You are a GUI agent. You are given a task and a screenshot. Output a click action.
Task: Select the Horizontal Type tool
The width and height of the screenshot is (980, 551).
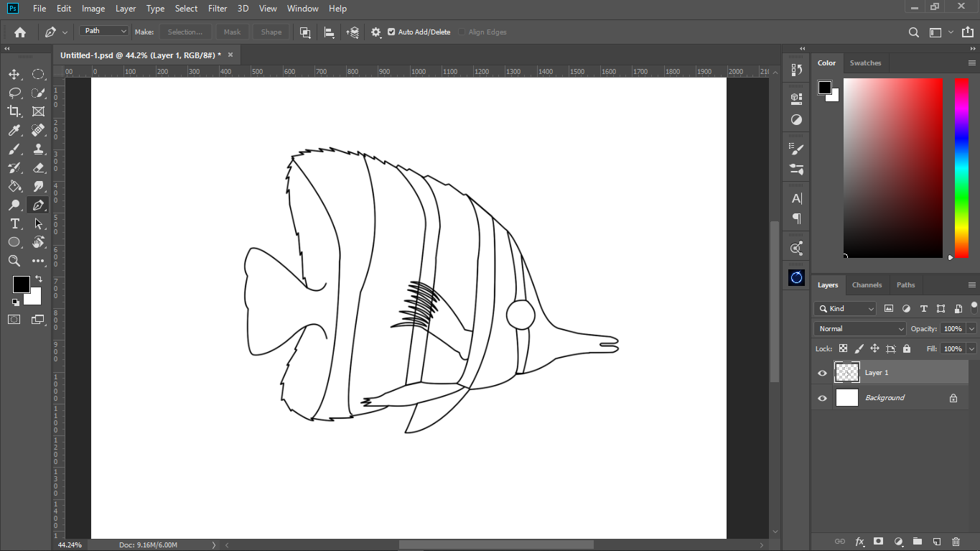tap(14, 223)
